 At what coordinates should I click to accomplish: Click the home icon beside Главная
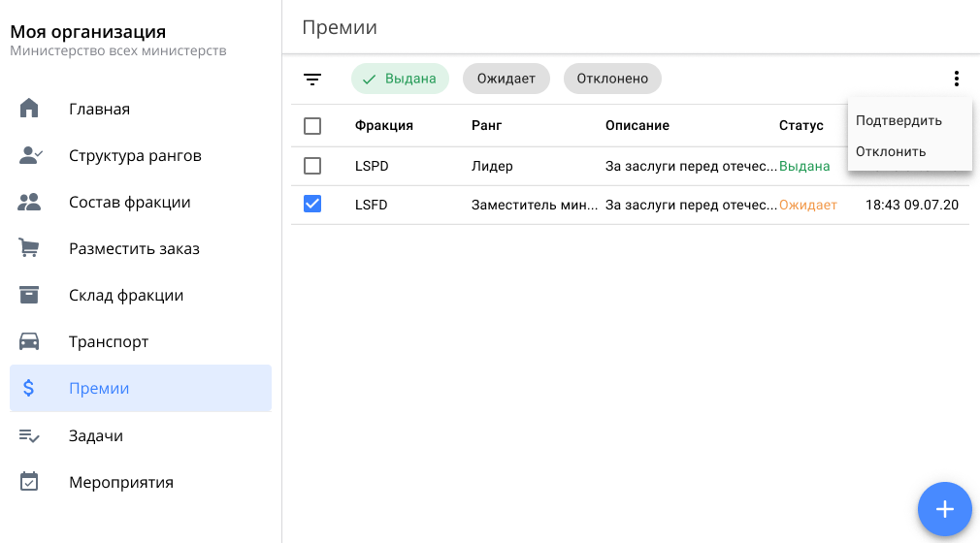coord(29,109)
